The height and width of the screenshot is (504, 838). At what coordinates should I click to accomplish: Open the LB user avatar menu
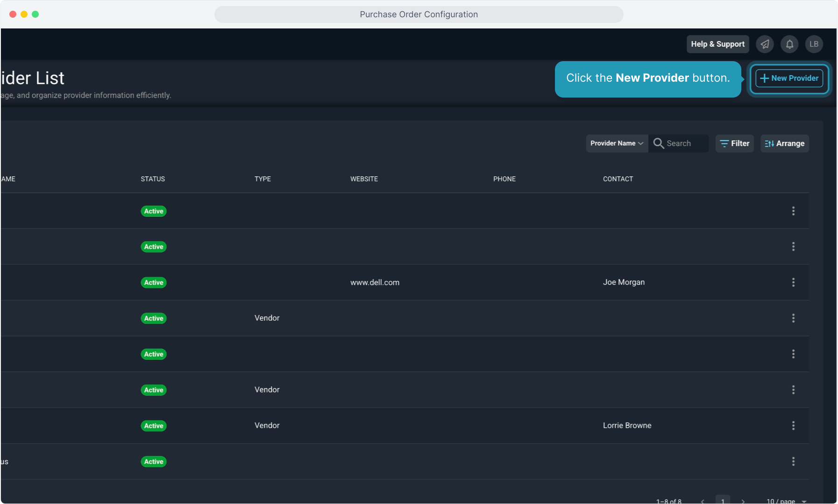(814, 44)
